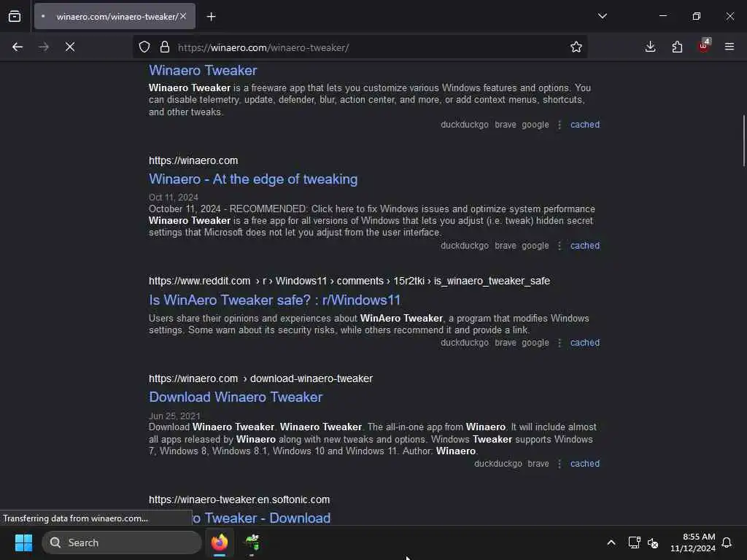Stop loading the page
This screenshot has height=560, width=747.
pos(70,47)
